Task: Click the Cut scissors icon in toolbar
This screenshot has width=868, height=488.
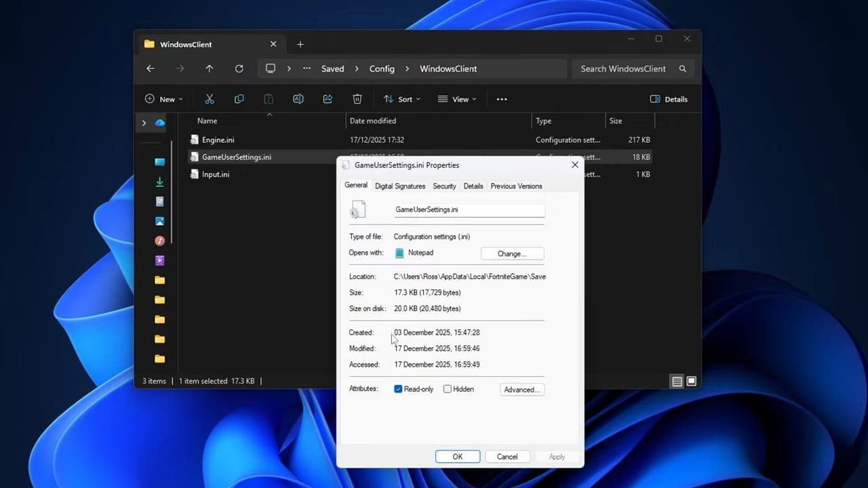Action: point(210,99)
